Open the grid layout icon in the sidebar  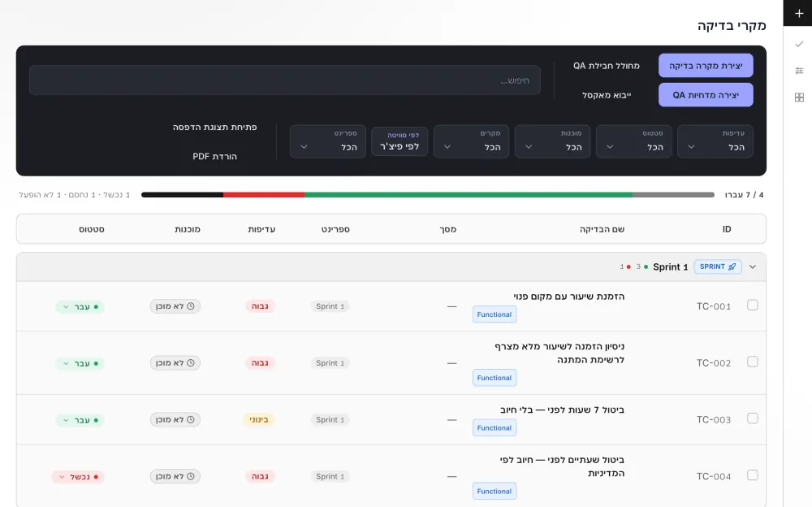point(798,97)
